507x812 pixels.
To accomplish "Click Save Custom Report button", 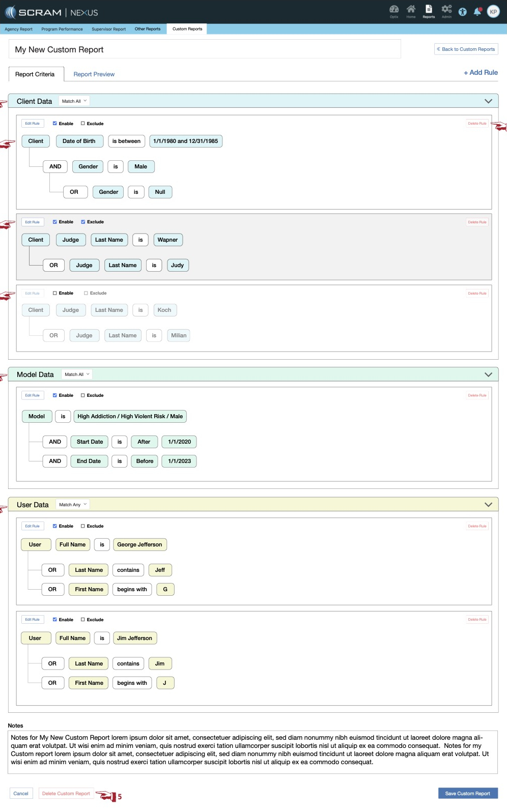I will [x=467, y=793].
